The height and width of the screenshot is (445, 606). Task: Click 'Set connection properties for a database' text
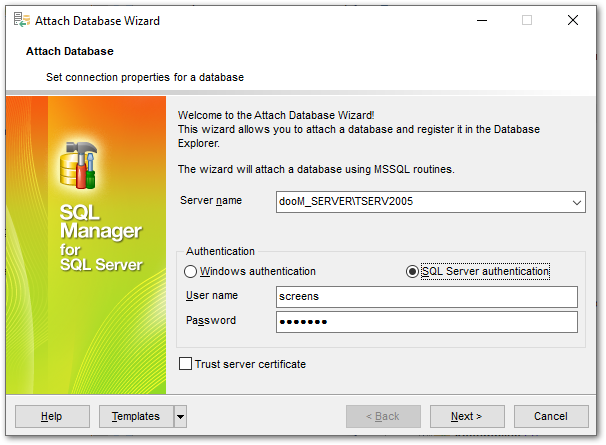pos(145,77)
